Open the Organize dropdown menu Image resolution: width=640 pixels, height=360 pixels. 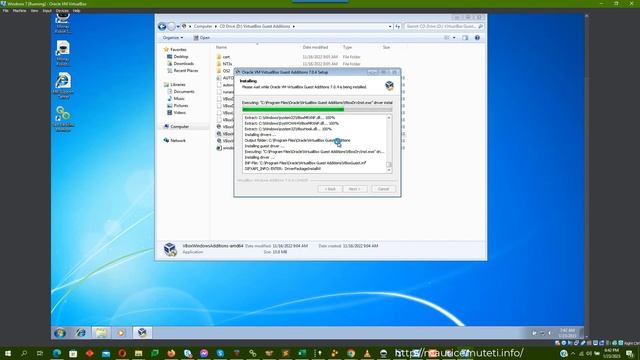[173, 38]
